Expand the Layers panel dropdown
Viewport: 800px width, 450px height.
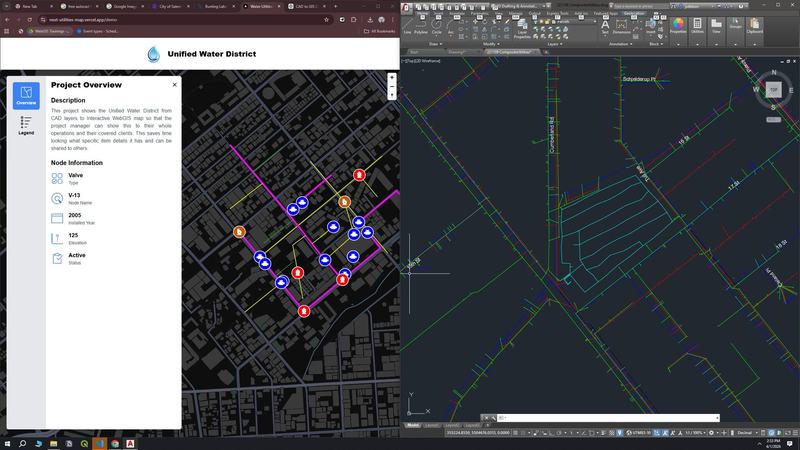555,44
